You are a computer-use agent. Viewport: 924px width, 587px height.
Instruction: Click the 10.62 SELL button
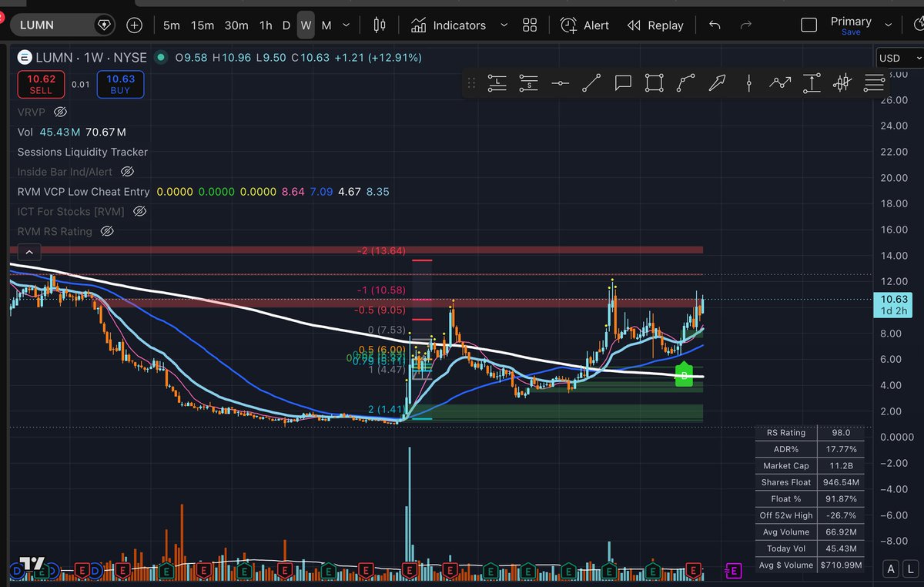41,84
